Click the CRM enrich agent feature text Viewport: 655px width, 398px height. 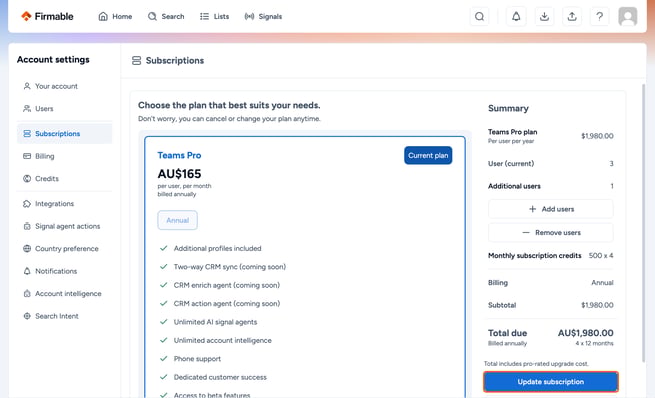(227, 285)
